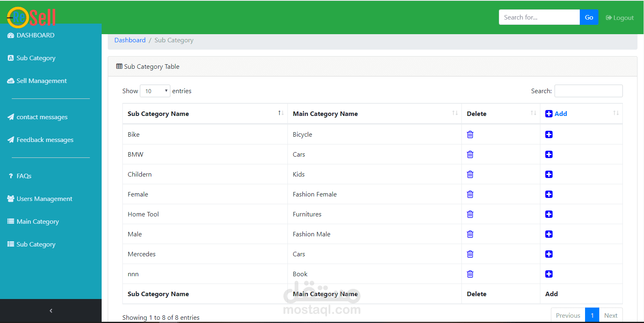
Task: Click the plus icon for Home Tool
Action: pyautogui.click(x=549, y=214)
